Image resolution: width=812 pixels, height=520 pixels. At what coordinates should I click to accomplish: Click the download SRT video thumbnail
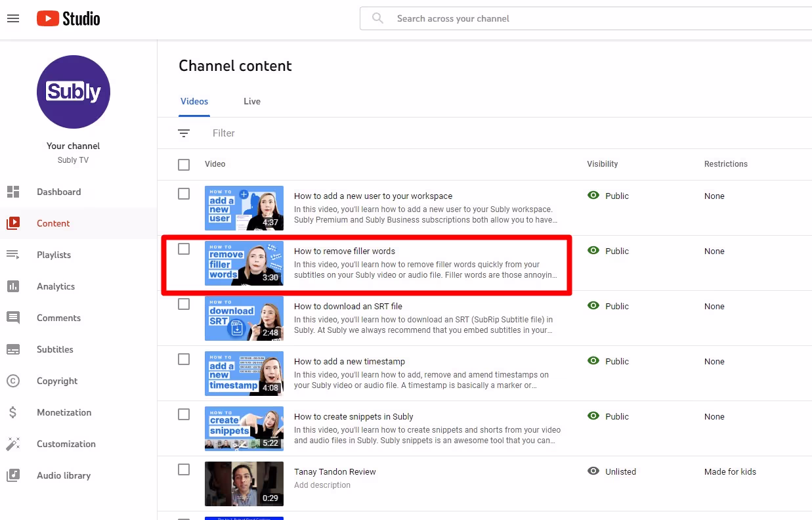(244, 318)
